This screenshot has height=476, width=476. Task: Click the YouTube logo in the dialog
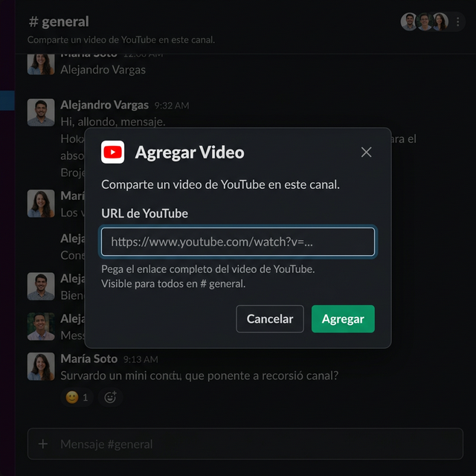112,152
